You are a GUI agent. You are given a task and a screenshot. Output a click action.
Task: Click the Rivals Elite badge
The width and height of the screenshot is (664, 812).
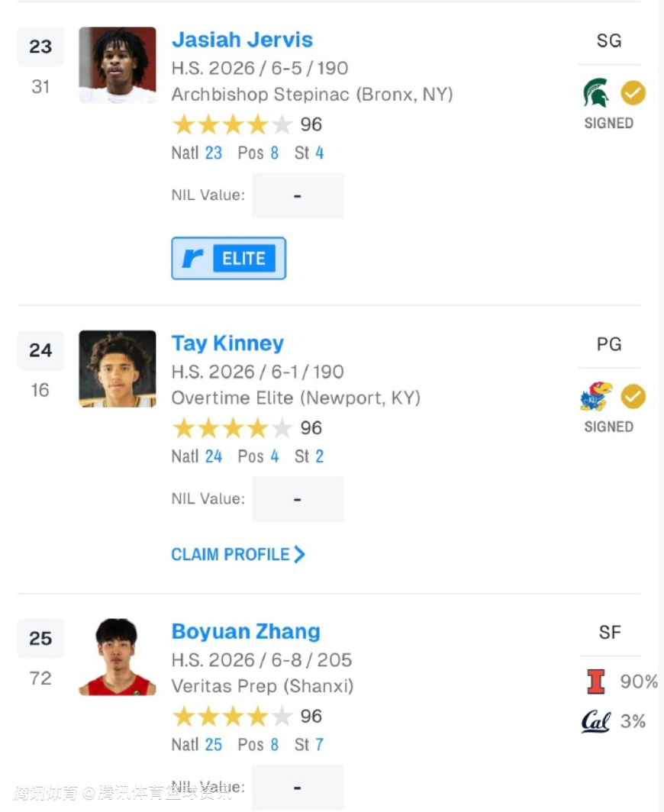(x=229, y=259)
